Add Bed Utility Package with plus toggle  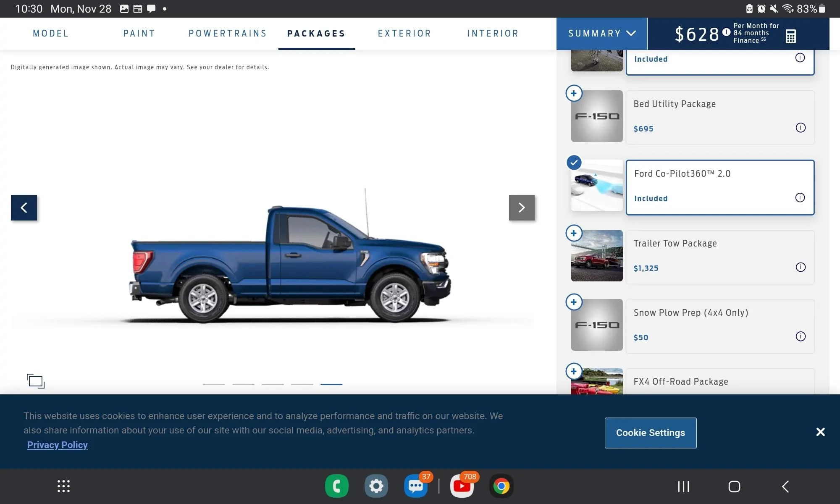coord(574,93)
